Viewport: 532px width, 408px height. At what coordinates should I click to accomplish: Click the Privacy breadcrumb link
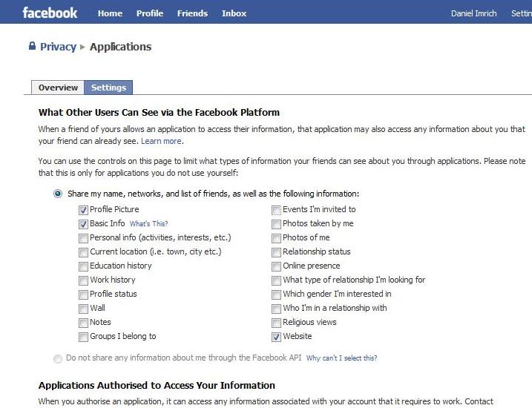point(58,47)
